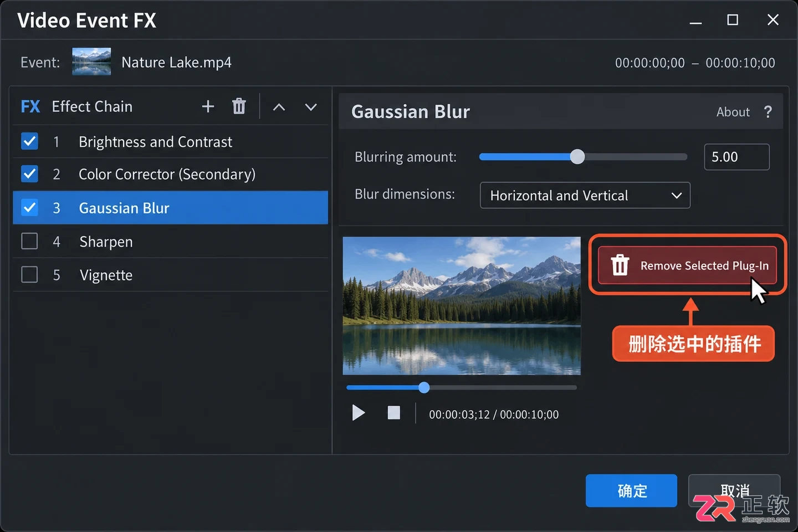The width and height of the screenshot is (798, 532).
Task: Click the Nature Lake.mp4 event thumbnail
Action: tap(91, 62)
